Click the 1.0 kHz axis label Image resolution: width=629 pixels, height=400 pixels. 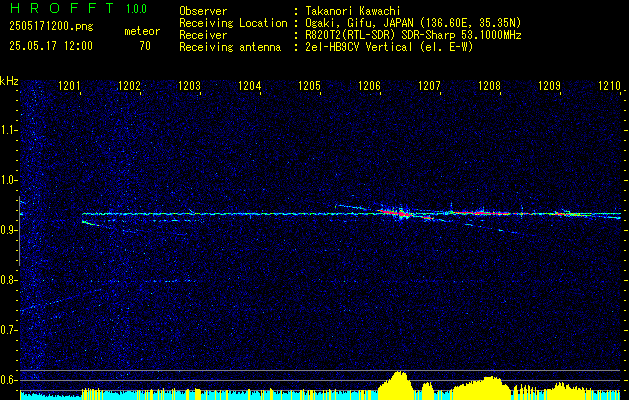point(9,180)
